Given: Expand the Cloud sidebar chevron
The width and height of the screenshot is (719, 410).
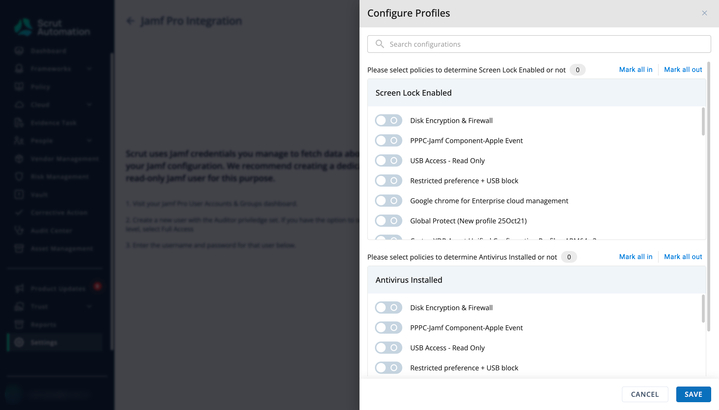Looking at the screenshot, I should 89,105.
